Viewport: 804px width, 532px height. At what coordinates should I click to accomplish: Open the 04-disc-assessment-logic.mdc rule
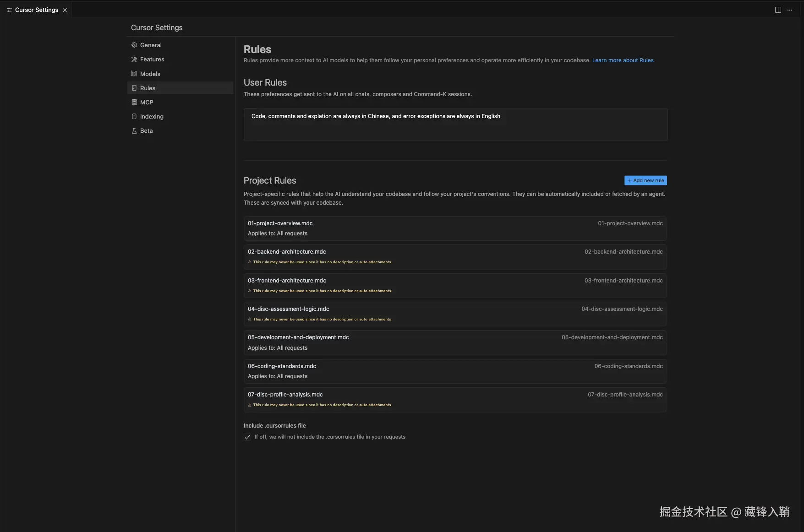[x=455, y=314]
